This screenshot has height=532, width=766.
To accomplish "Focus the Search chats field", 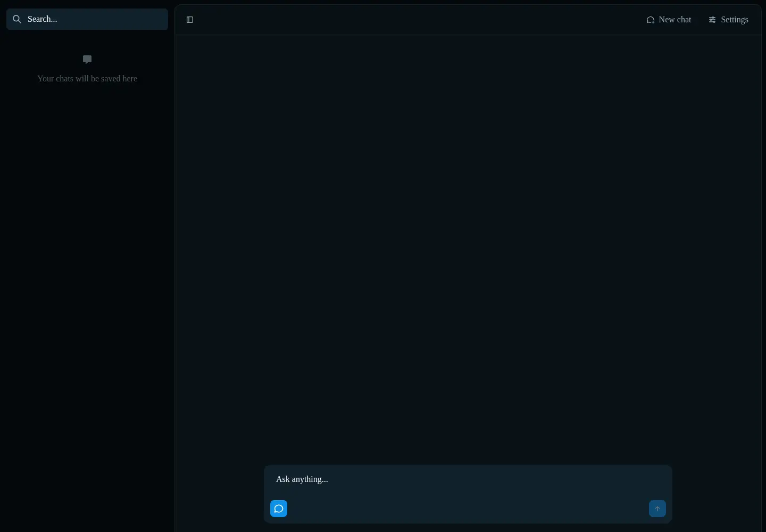I will (87, 19).
